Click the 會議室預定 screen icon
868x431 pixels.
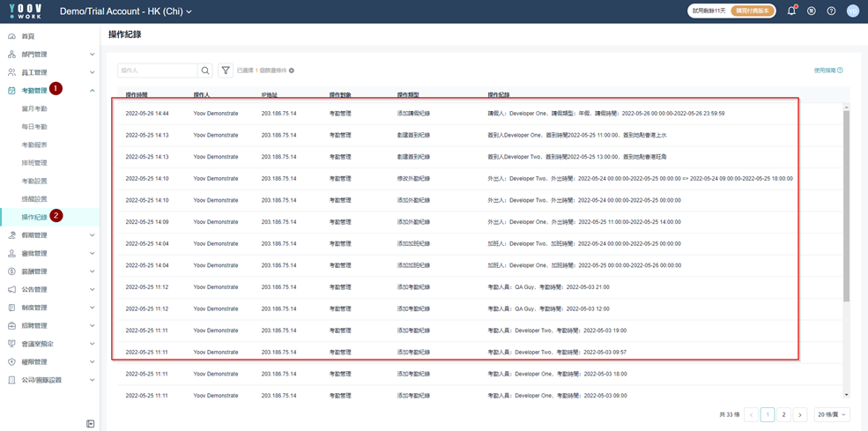(x=11, y=344)
